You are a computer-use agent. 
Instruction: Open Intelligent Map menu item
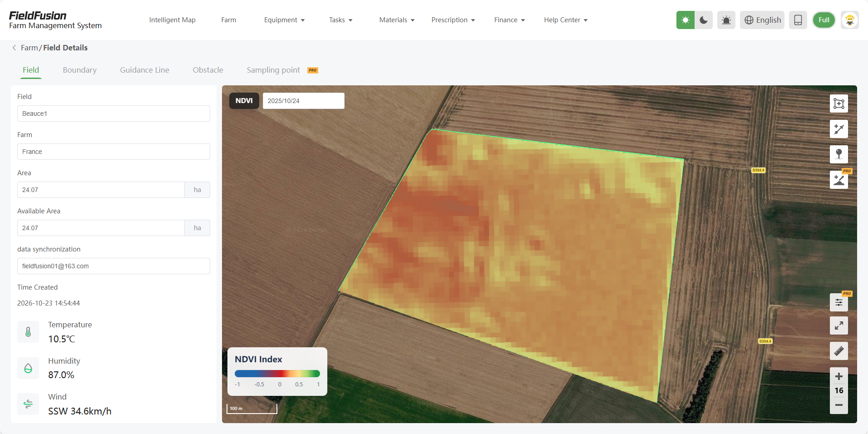pos(172,20)
